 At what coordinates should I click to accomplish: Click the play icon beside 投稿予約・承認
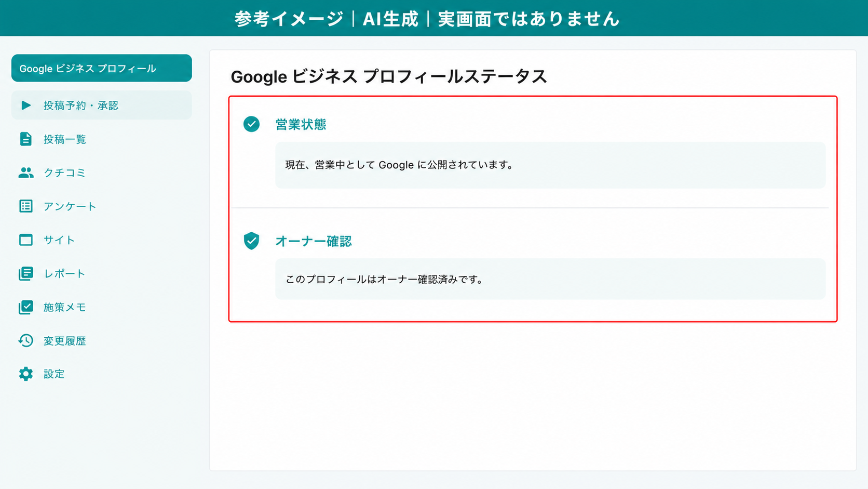26,105
